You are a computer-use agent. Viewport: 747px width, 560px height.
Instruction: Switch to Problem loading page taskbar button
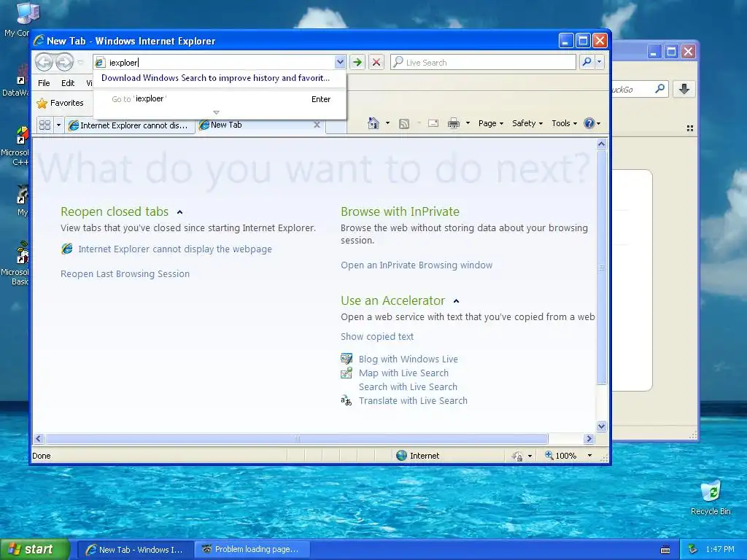(252, 550)
